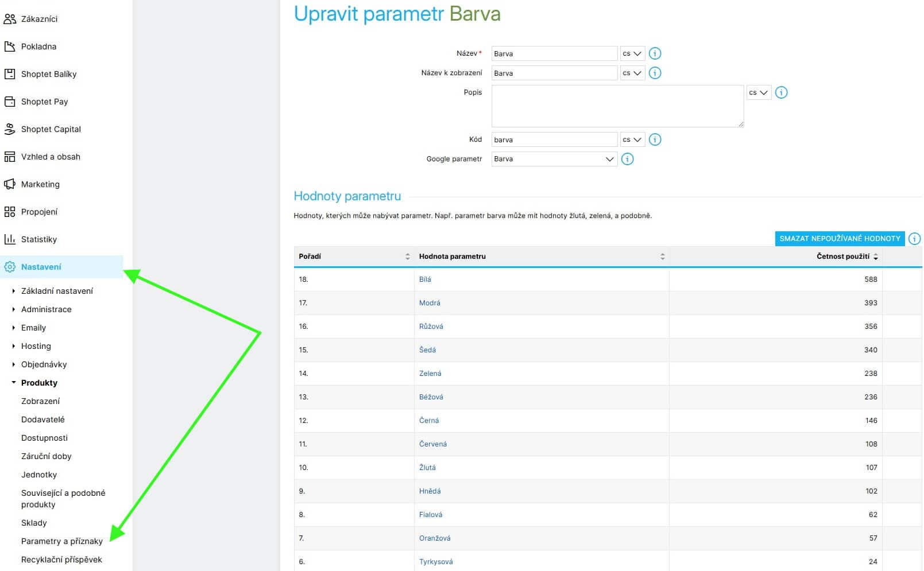Screen dimensions: 924x571
Task: Click the info icon beside Google parametr
Action: click(x=628, y=159)
